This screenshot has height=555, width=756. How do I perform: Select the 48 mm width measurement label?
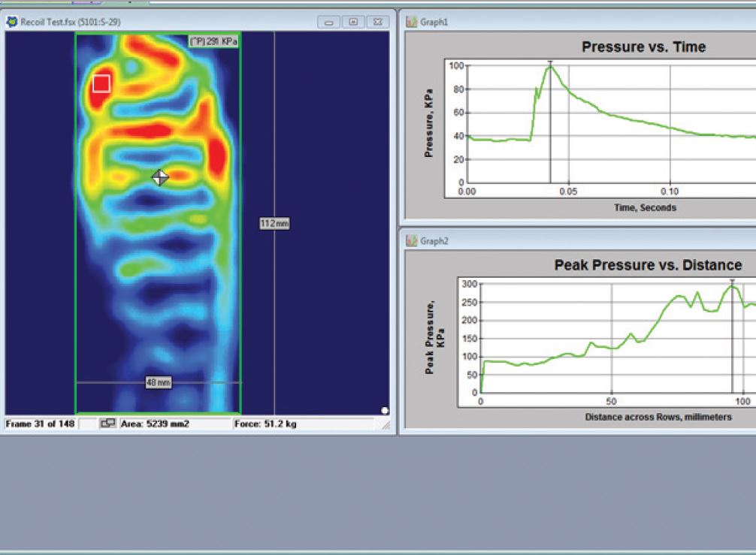pos(158,383)
